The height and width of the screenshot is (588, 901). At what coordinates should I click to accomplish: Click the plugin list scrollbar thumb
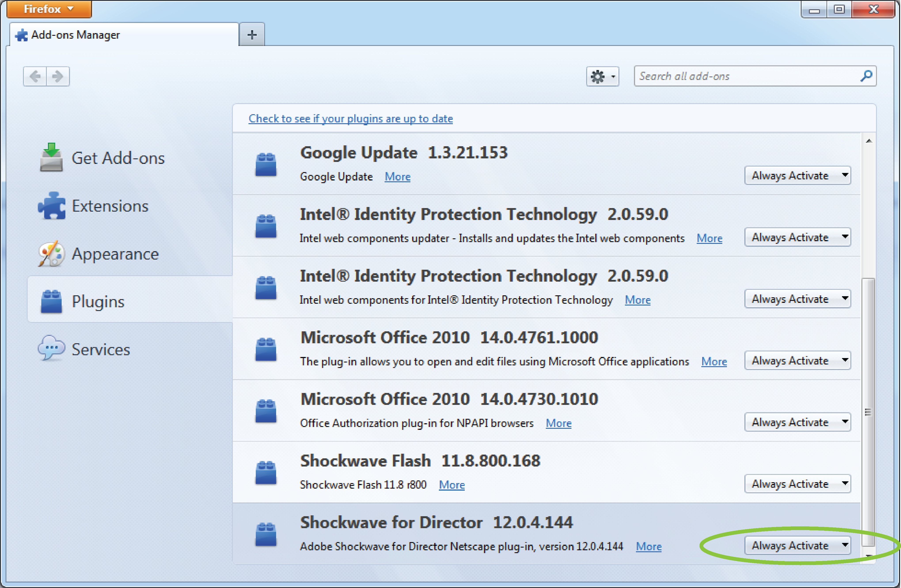click(869, 412)
